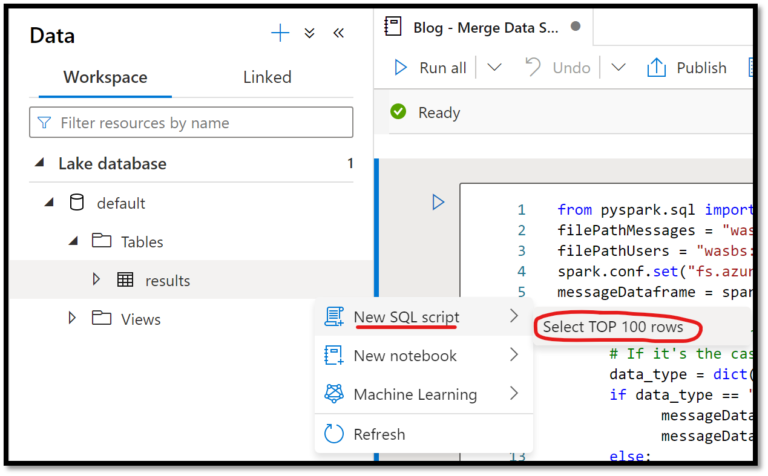The height and width of the screenshot is (476, 768).
Task: Switch to the Linked tab
Action: tap(267, 77)
